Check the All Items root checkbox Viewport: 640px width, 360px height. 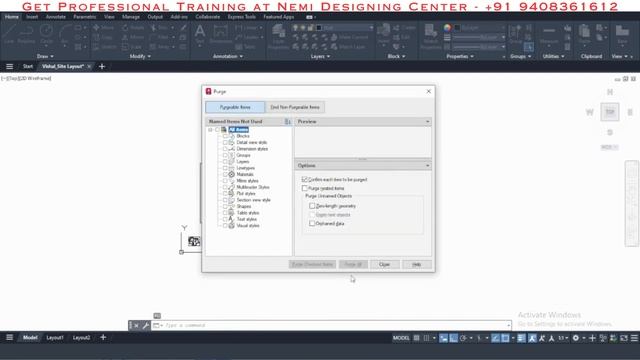point(217,130)
